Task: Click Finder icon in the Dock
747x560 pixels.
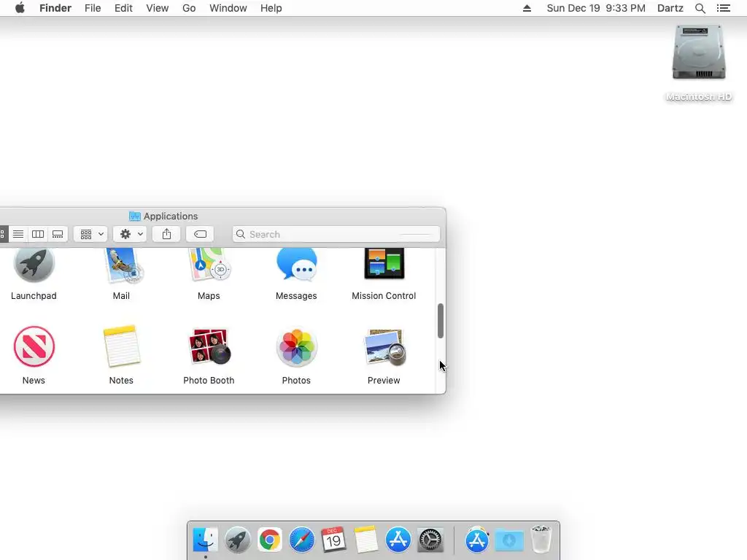Action: 205,540
